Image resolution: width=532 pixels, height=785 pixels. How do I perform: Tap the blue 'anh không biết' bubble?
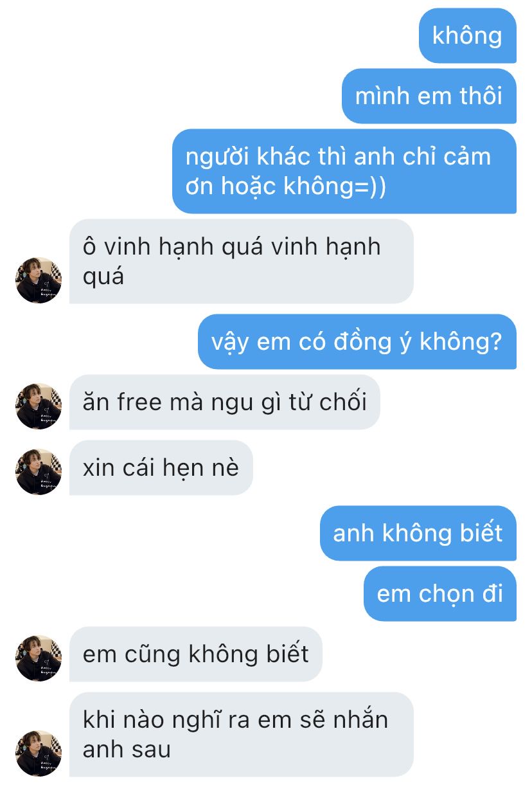tap(418, 534)
